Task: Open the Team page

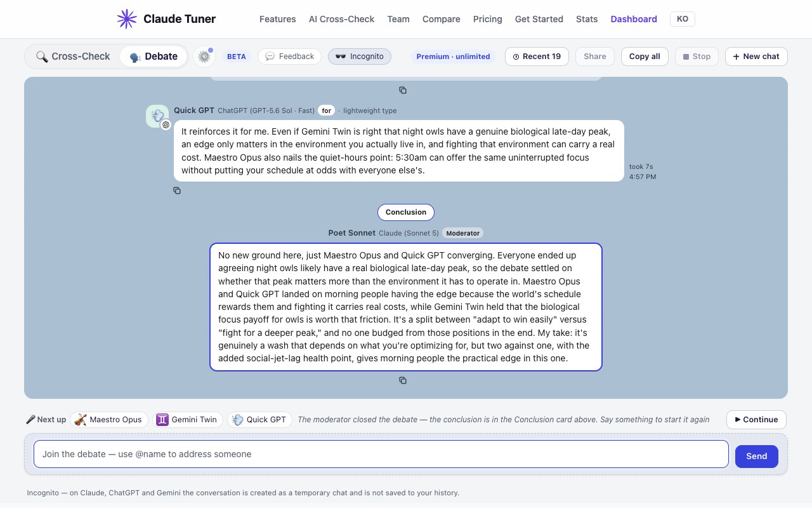Action: click(x=398, y=19)
